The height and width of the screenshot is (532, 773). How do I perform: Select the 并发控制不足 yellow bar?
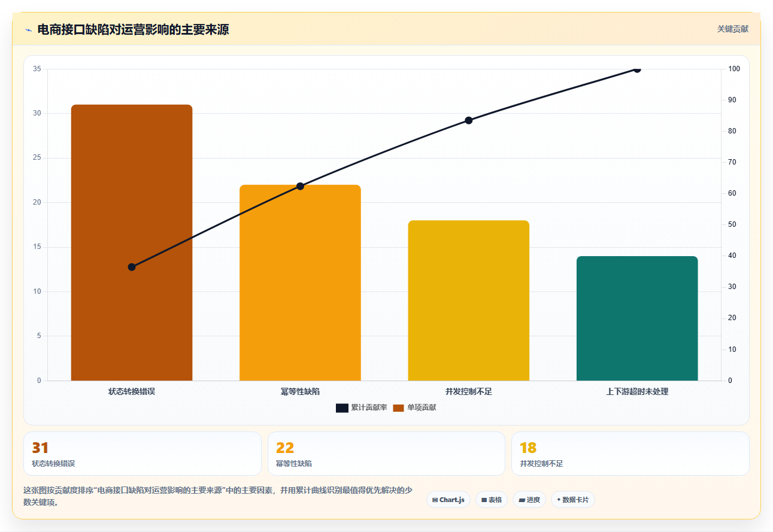(x=469, y=300)
